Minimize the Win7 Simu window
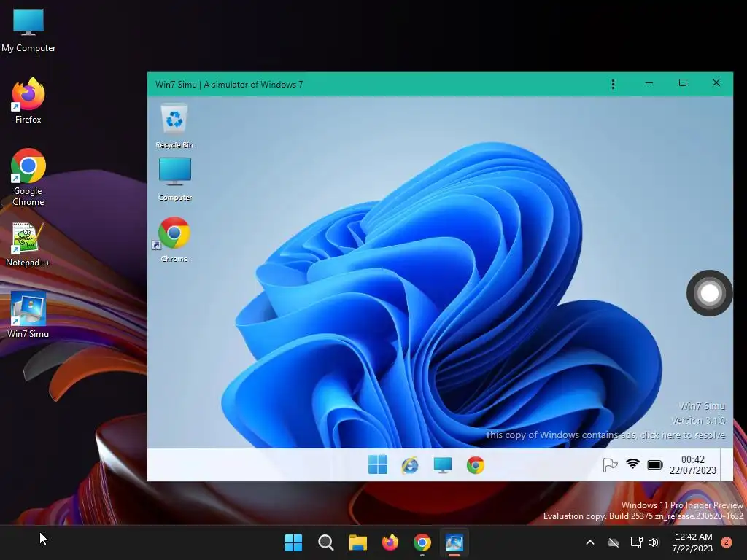Screen dimensions: 747x560 click(649, 83)
